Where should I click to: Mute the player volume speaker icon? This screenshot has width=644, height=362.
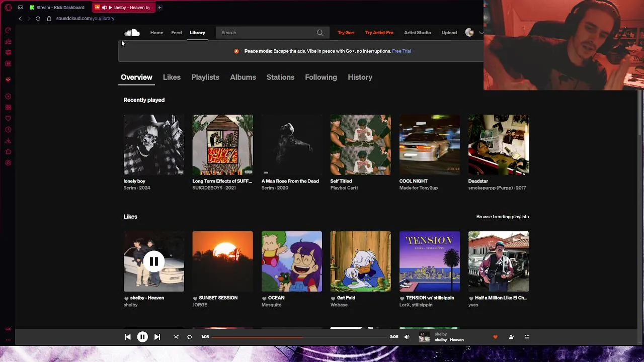tap(407, 337)
